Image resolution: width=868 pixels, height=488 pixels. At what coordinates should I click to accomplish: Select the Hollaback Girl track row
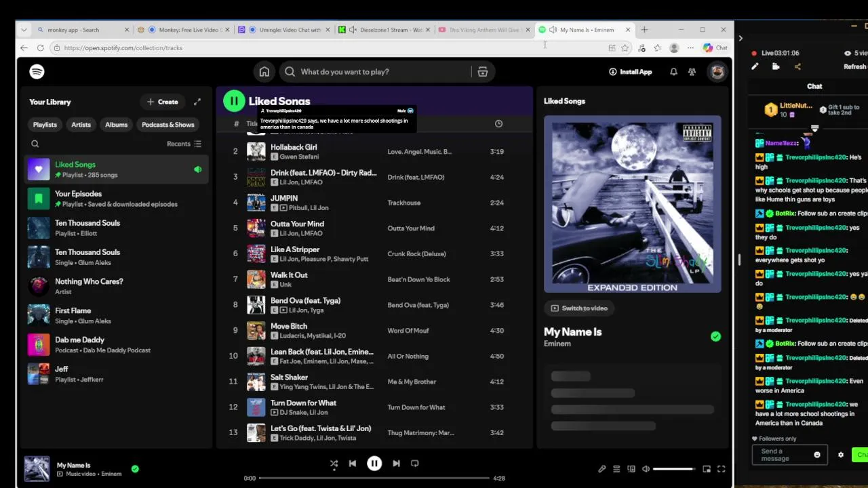point(374,152)
